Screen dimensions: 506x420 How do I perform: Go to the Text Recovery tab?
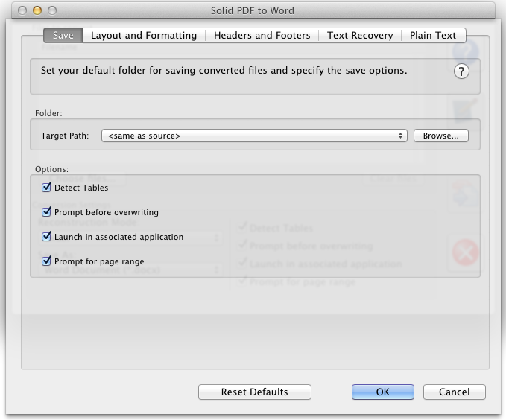point(360,35)
